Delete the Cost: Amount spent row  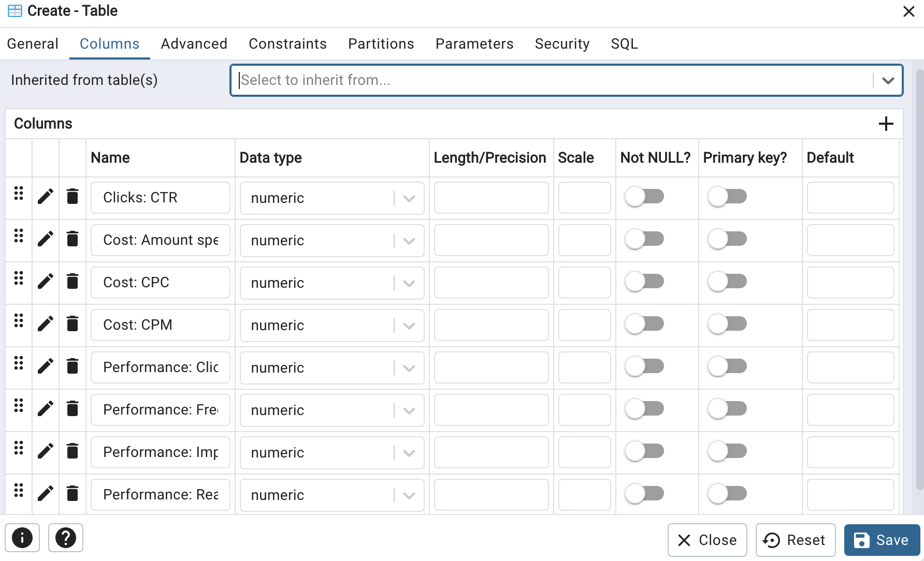(x=73, y=239)
